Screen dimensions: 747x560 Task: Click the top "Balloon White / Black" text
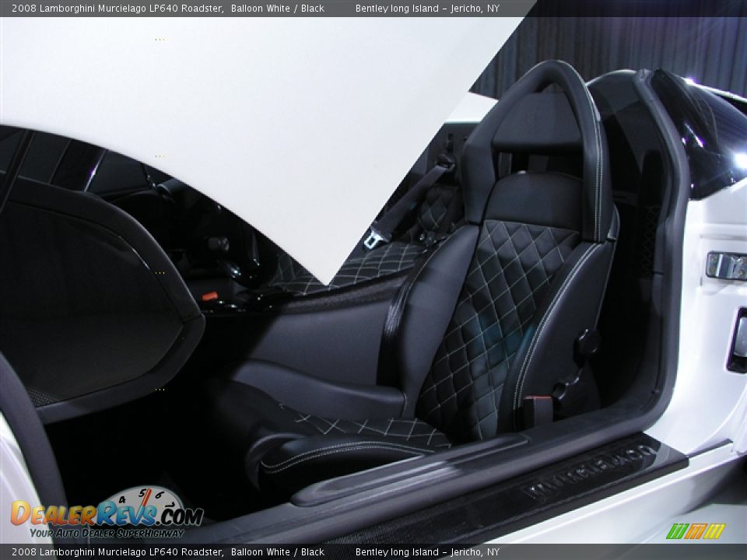[x=278, y=9]
